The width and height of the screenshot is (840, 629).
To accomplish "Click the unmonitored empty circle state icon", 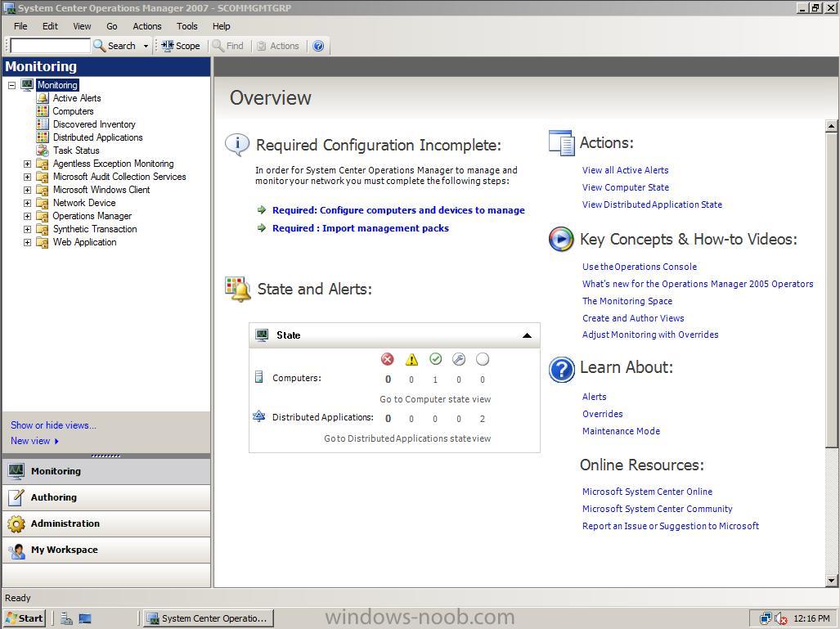I will pos(483,359).
